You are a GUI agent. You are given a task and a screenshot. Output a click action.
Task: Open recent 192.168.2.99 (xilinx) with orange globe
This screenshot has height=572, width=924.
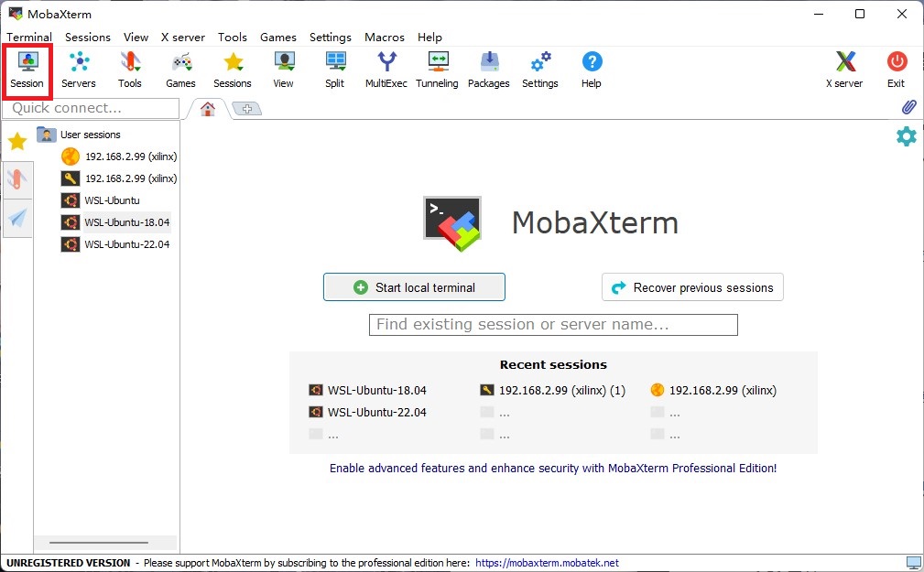tap(713, 390)
